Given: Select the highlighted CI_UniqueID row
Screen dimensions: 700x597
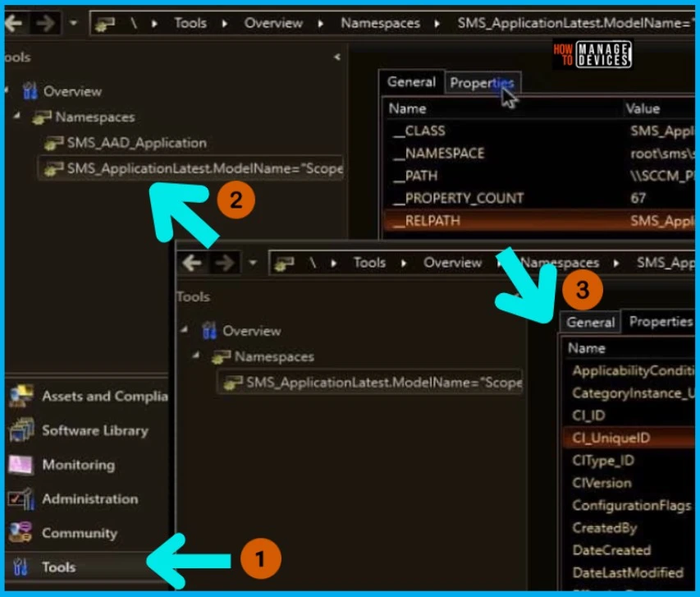Looking at the screenshot, I should (x=629, y=438).
